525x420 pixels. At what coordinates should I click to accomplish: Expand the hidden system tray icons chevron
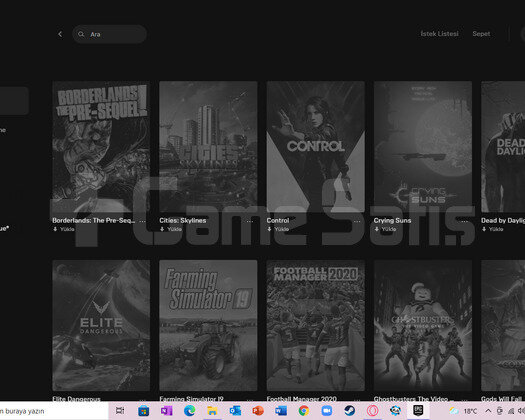pos(488,411)
